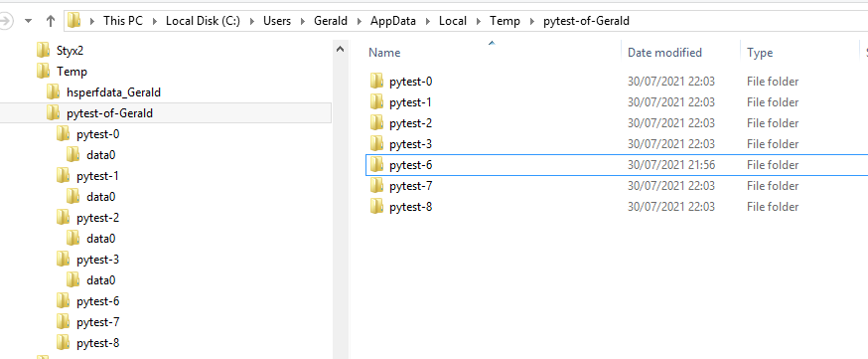Open dropdown arrow after 'Local' breadcrumb
This screenshot has width=868, height=359.
tap(479, 21)
